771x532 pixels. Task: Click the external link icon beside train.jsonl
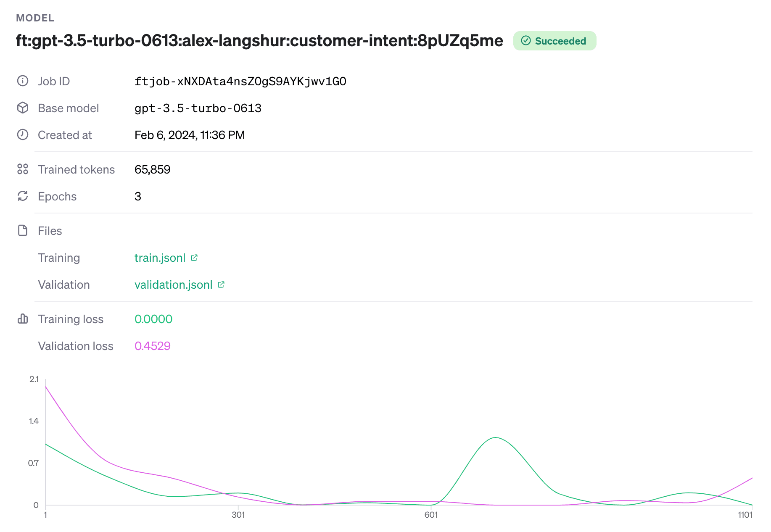pos(194,258)
